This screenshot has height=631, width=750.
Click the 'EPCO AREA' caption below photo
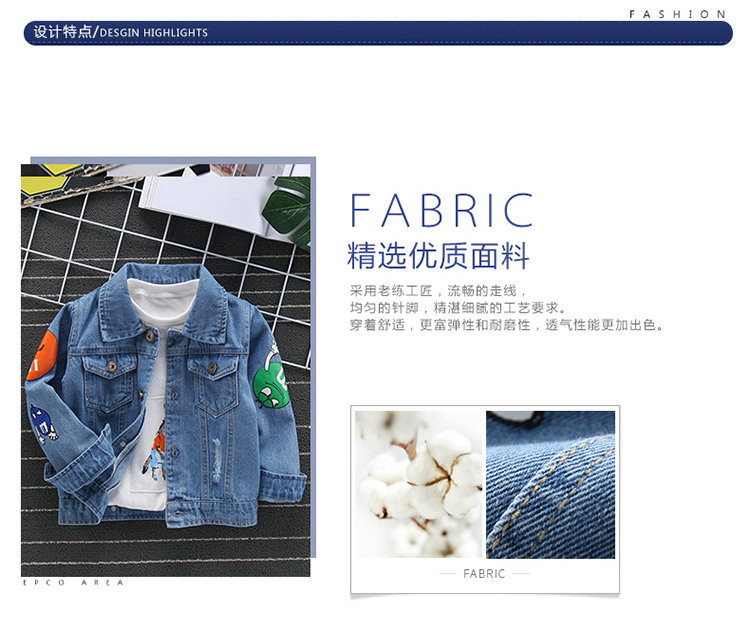click(73, 583)
